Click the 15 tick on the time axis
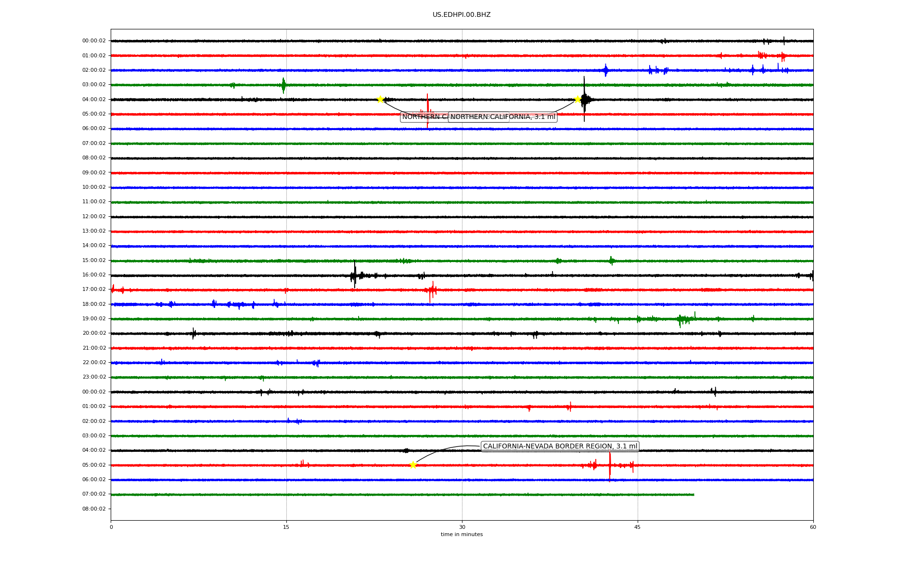 pyautogui.click(x=286, y=527)
